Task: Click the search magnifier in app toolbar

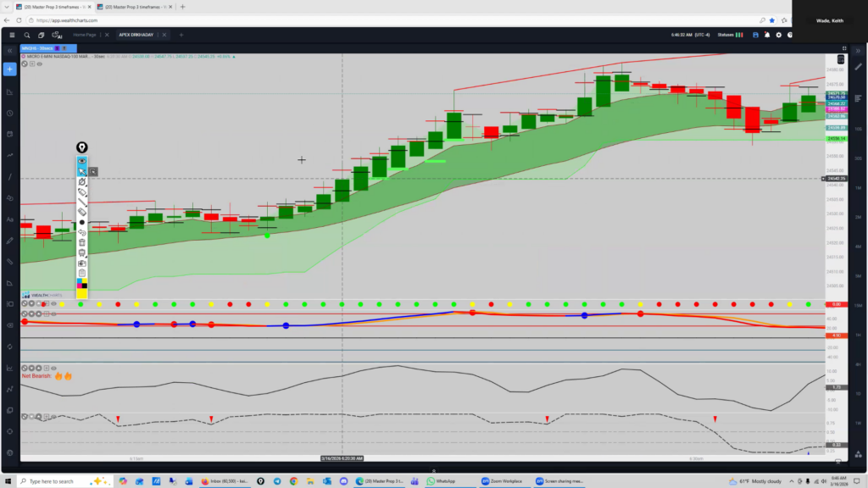Action: tap(27, 35)
